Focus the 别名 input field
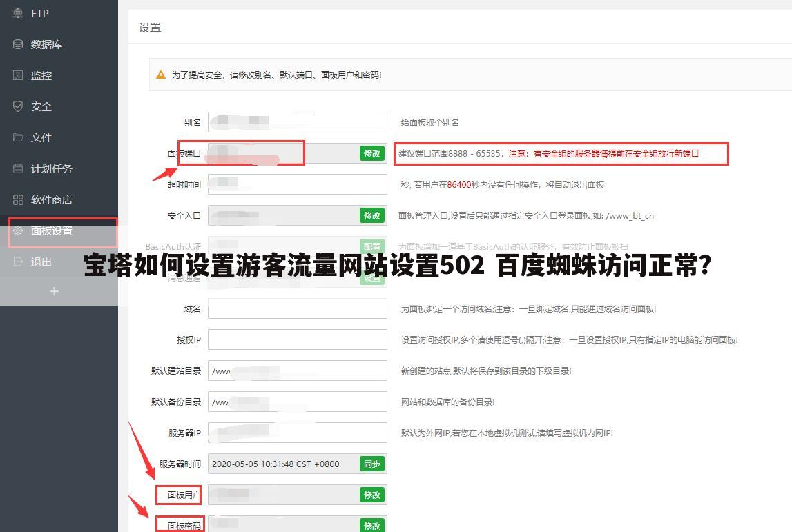This screenshot has width=792, height=532. pyautogui.click(x=298, y=122)
